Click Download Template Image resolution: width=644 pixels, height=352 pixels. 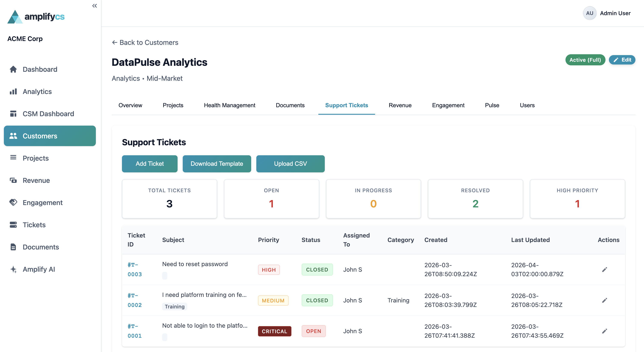coord(217,164)
